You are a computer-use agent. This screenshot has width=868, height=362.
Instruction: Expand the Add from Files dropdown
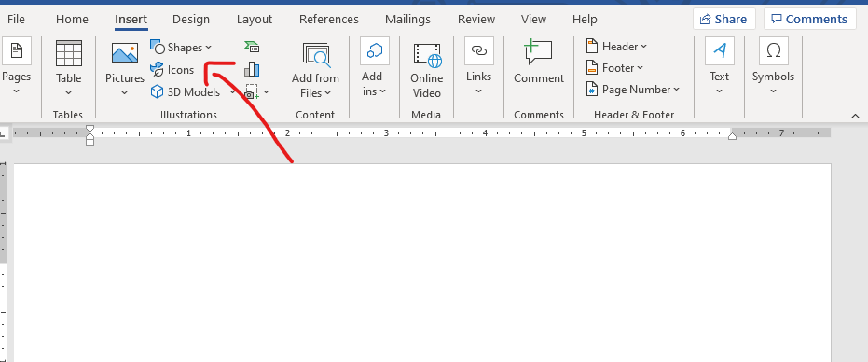coord(328,93)
